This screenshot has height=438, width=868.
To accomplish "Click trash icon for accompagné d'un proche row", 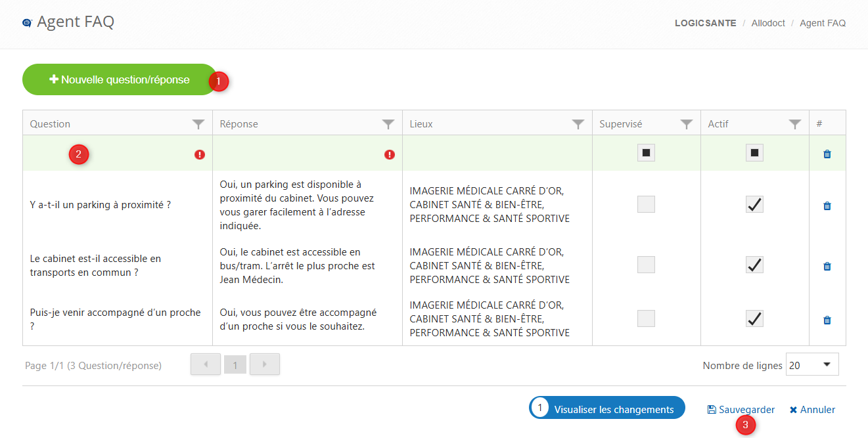I will click(x=827, y=320).
